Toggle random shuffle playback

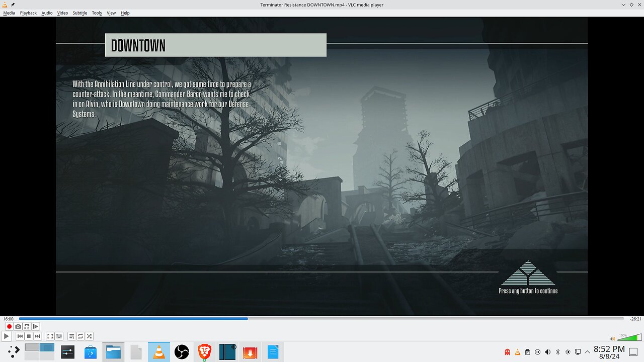tap(89, 336)
